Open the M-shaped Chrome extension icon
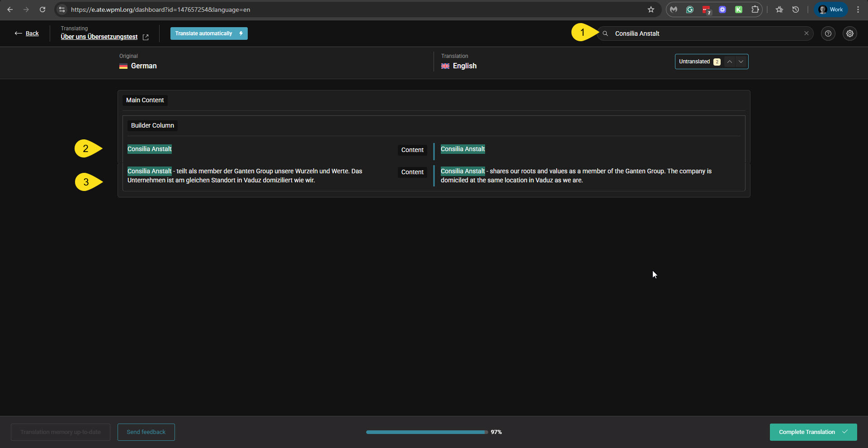 coord(674,10)
